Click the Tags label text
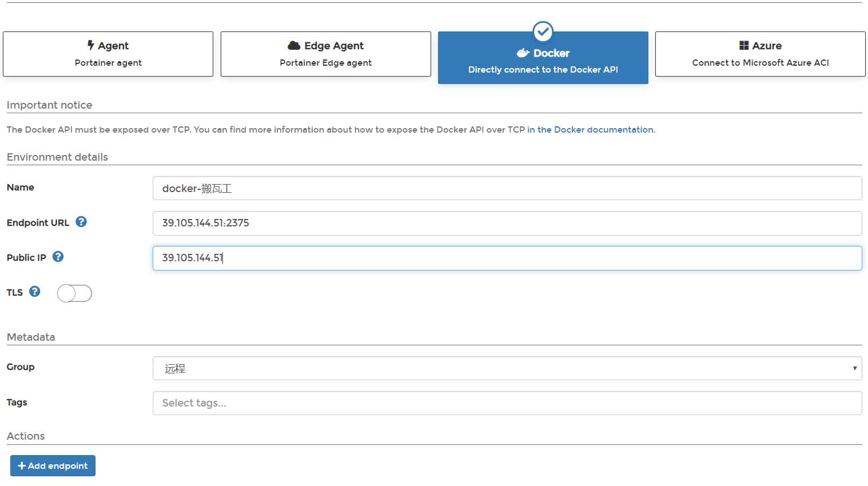 click(x=17, y=402)
